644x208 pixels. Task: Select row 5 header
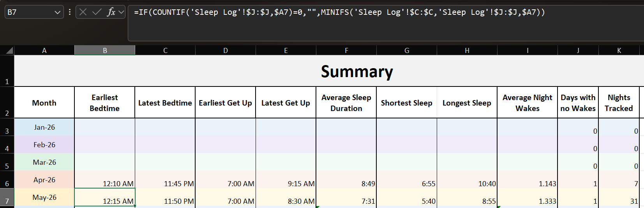7,162
